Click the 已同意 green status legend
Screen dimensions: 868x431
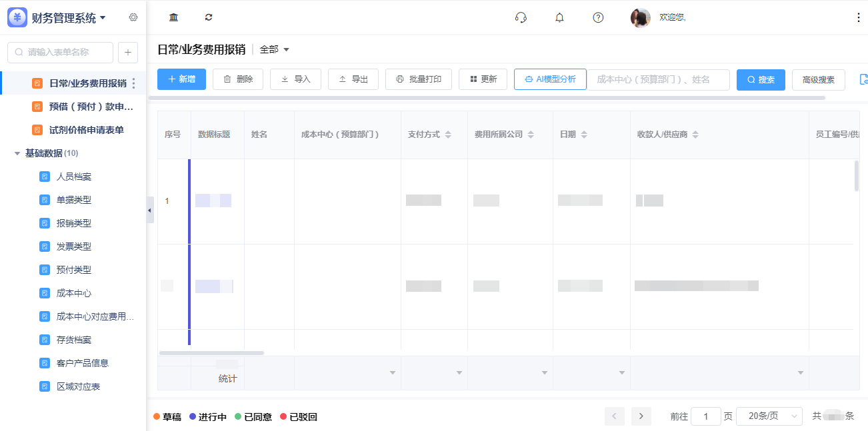pyautogui.click(x=253, y=417)
